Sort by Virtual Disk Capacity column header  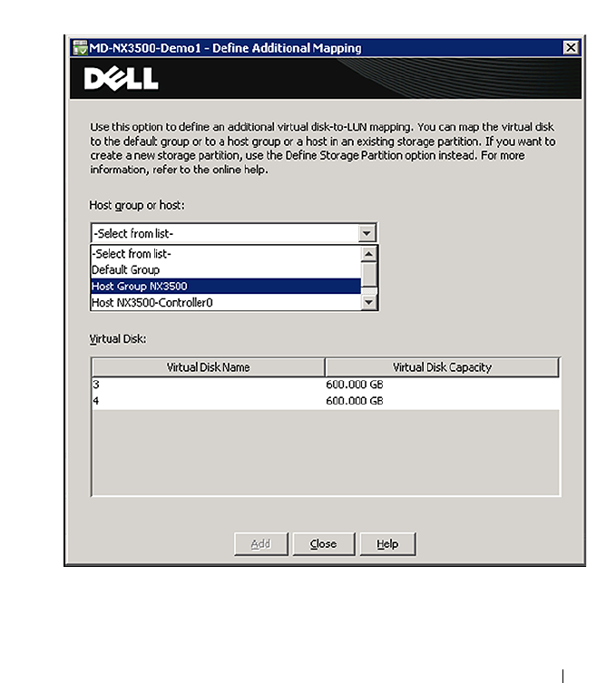point(442,367)
